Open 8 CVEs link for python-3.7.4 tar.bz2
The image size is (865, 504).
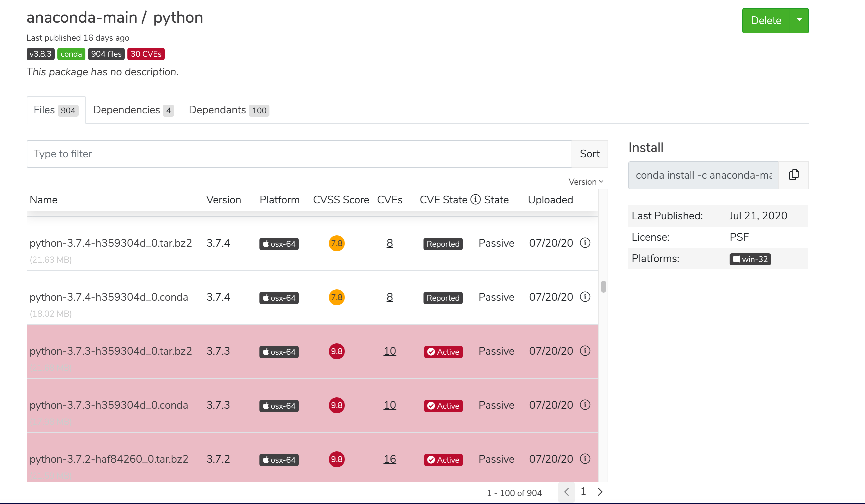[389, 243]
